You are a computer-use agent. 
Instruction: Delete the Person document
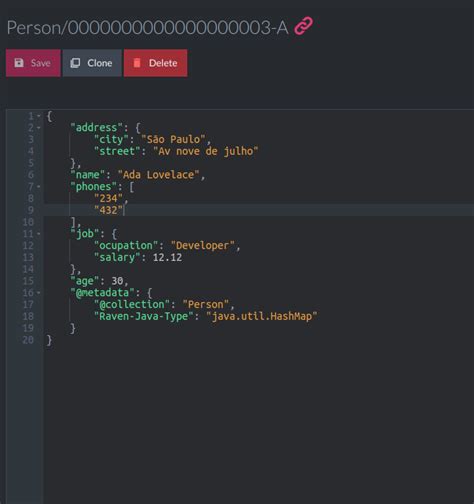tap(155, 63)
